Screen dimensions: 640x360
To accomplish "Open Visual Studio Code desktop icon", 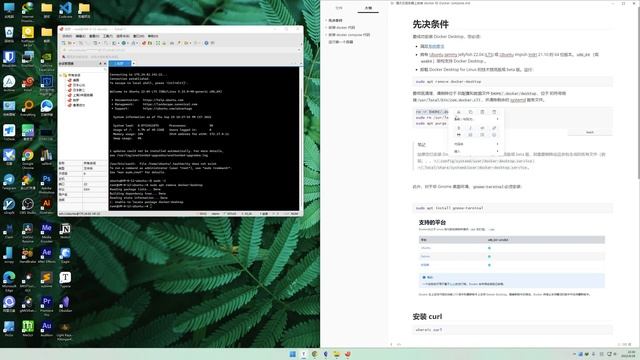I will click(x=65, y=10).
